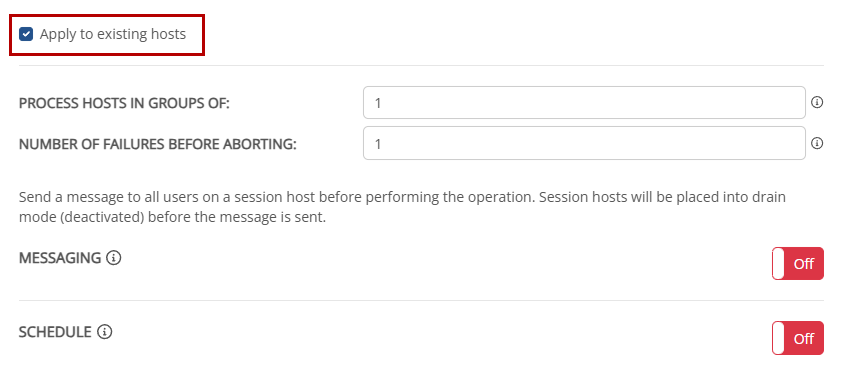The width and height of the screenshot is (844, 370).
Task: Enable the Schedule toggle switch
Action: click(x=798, y=338)
